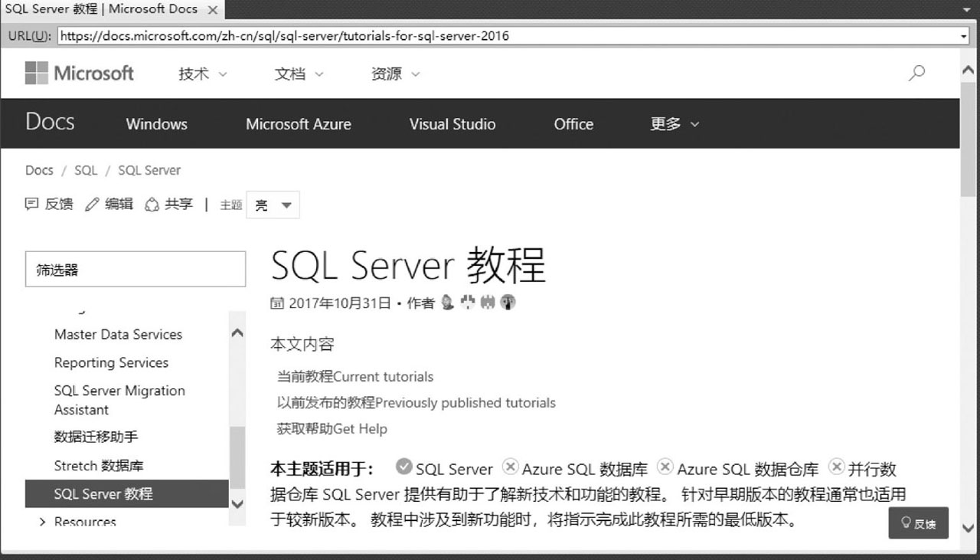Open the tab list dropdown at window top right
This screenshot has height=560, width=980.
tap(966, 9)
